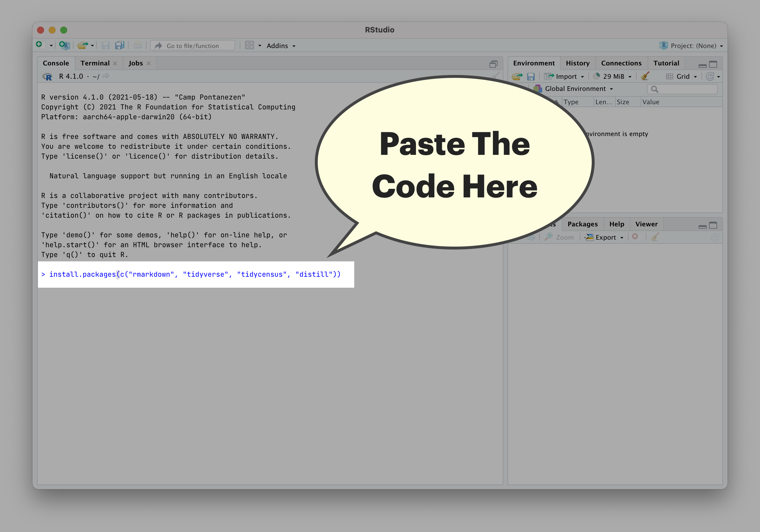Switch to the Help tab
Viewport: 760px width, 532px height.
click(617, 224)
